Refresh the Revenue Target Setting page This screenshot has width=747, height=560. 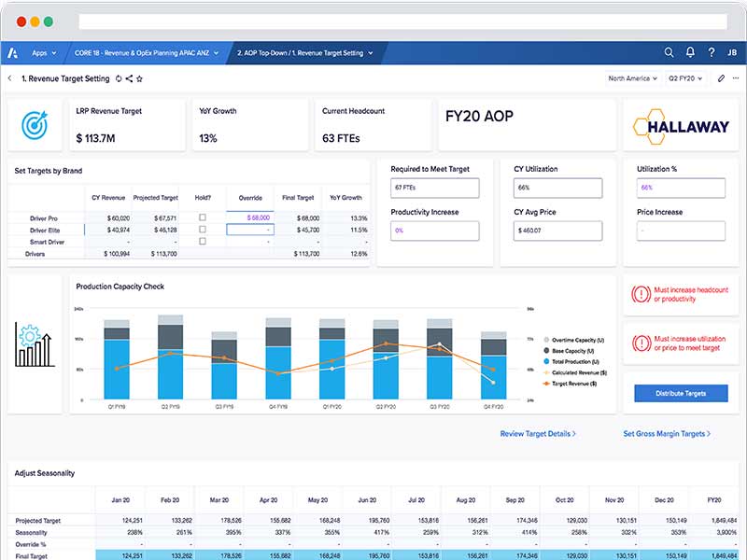[119, 78]
